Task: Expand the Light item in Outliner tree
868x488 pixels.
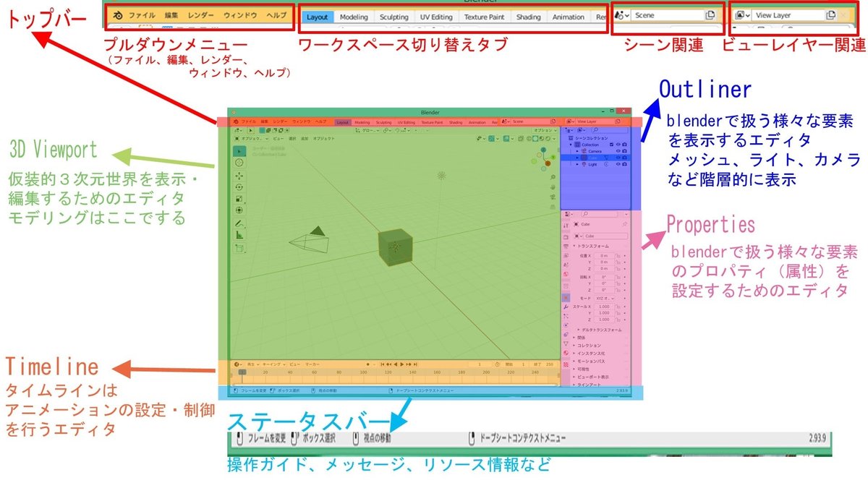Action: (x=577, y=164)
